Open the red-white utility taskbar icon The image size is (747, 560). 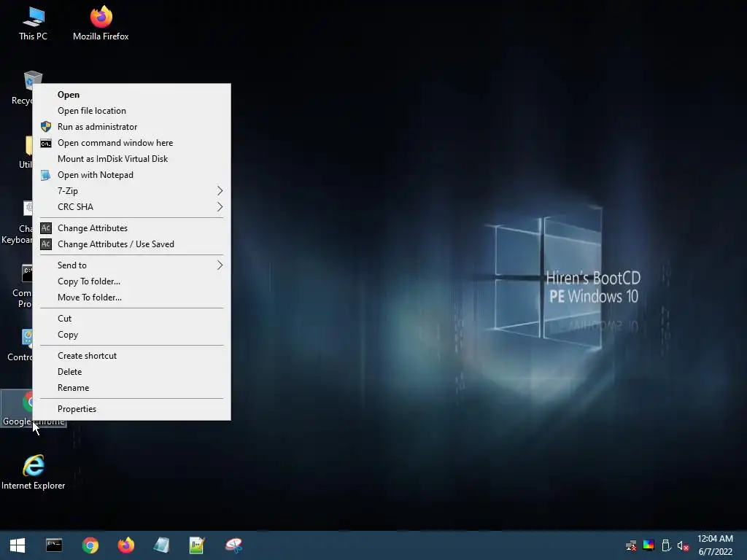[x=233, y=545]
